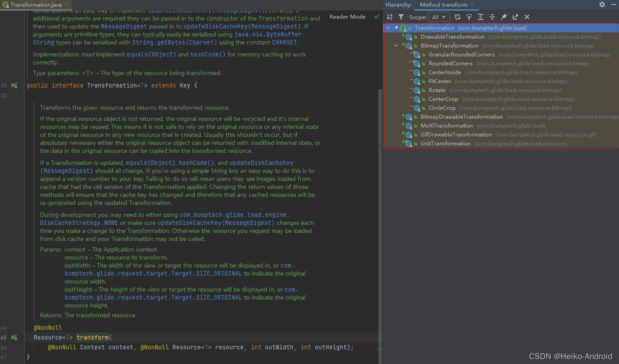Collapse the BitmapTransformation node

396,45
